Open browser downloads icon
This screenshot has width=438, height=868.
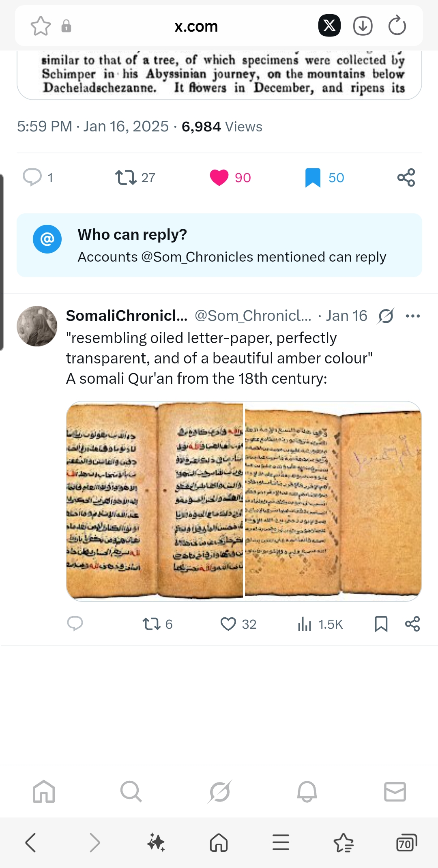[x=363, y=26]
